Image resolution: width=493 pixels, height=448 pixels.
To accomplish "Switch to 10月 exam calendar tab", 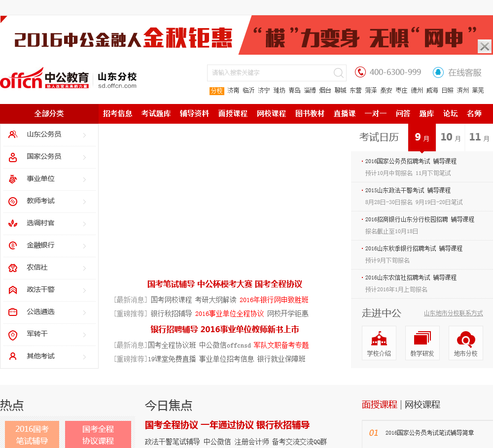I will point(450,137).
